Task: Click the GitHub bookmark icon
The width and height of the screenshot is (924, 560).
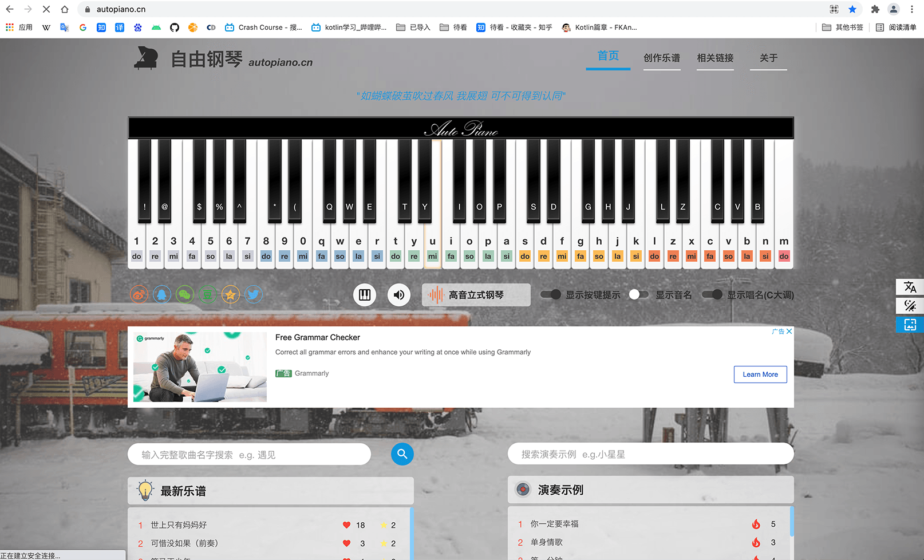Action: (175, 27)
